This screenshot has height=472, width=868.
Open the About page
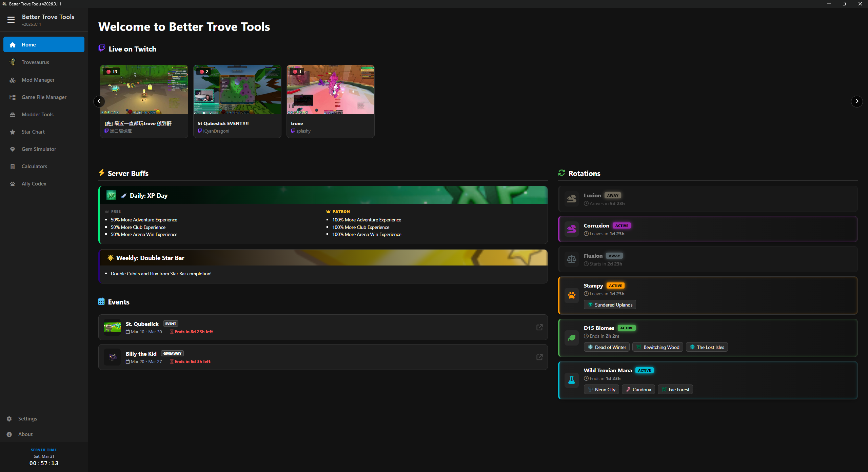pyautogui.click(x=25, y=434)
